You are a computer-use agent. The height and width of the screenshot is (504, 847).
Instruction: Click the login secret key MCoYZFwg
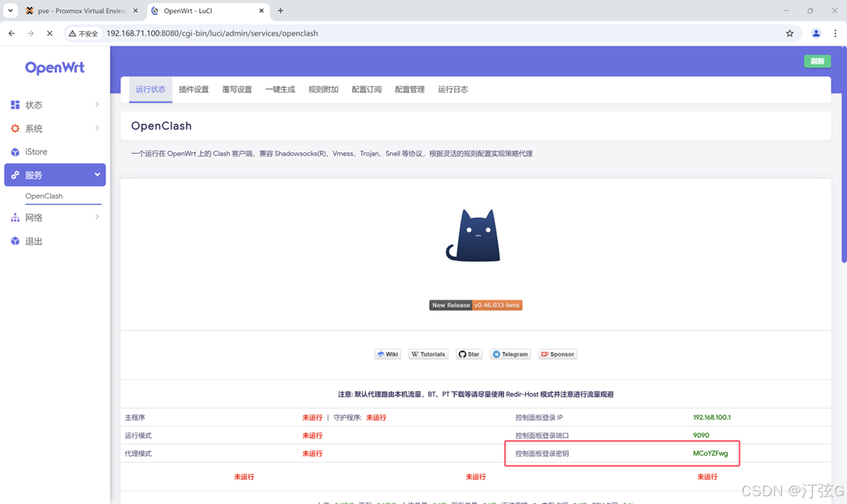710,454
